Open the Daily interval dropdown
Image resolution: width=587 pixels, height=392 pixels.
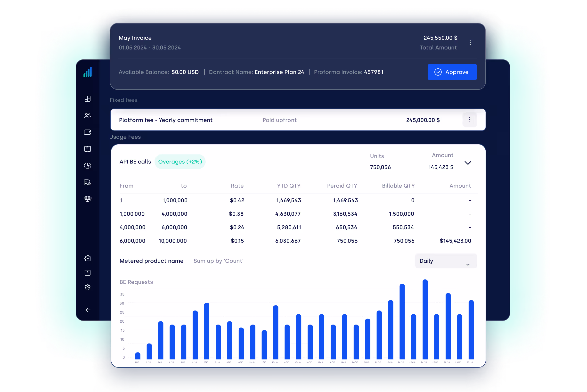click(446, 261)
